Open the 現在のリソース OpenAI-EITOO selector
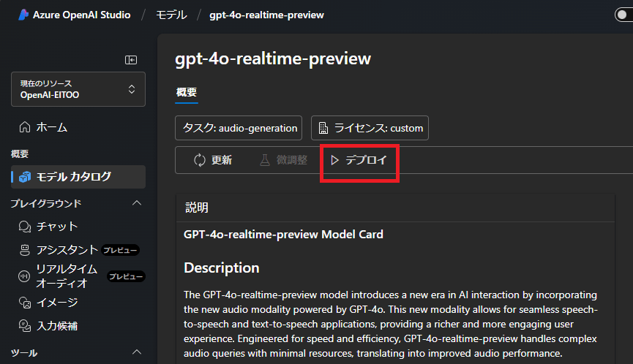The image size is (633, 364). pos(78,89)
